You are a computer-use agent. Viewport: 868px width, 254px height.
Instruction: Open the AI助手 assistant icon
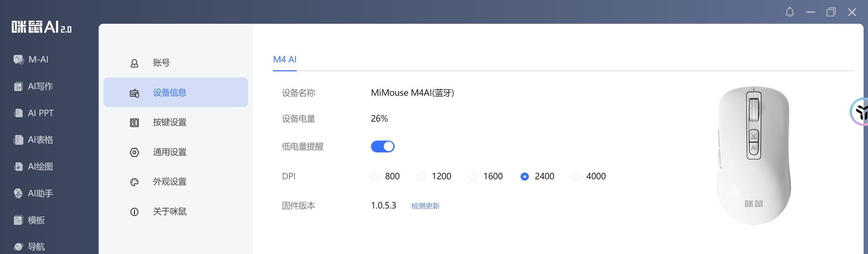(x=19, y=193)
